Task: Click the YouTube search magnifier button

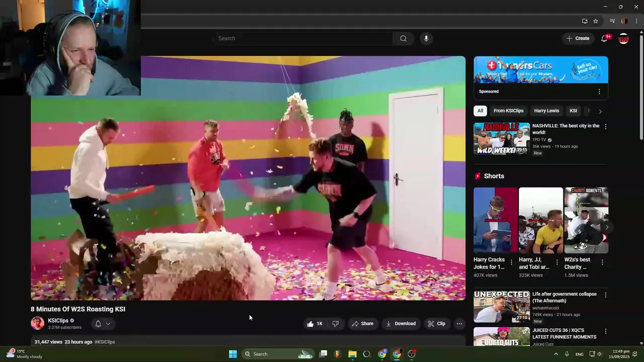Action: click(404, 39)
